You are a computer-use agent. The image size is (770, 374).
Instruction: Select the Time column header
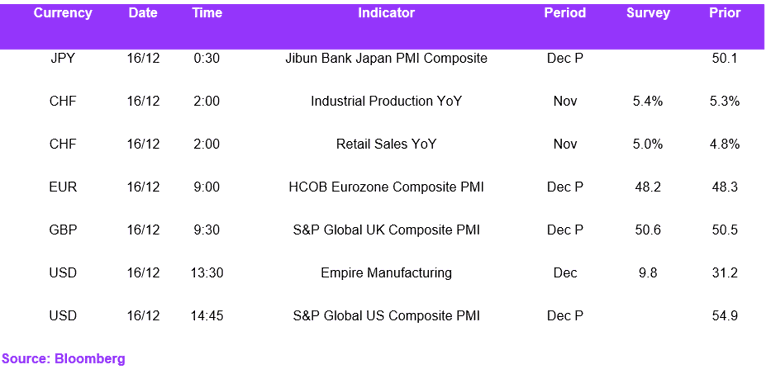pyautogui.click(x=207, y=13)
